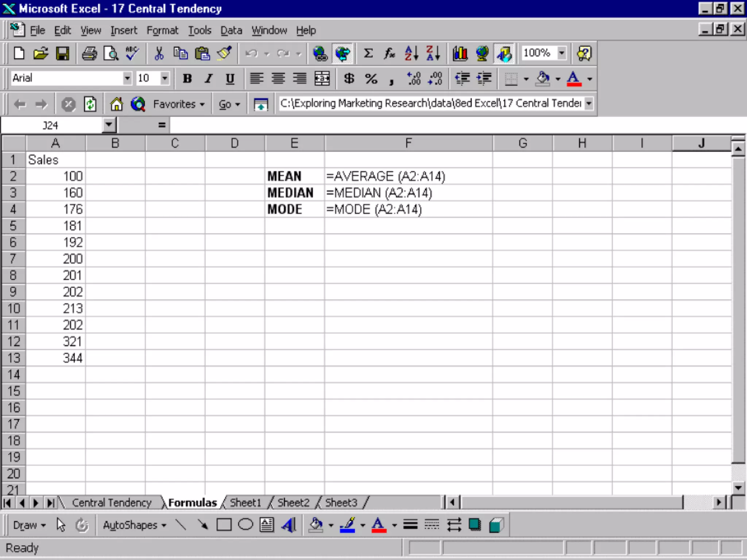Insert WordArt from the drawing toolbar
This screenshot has height=560, width=747.
289,525
